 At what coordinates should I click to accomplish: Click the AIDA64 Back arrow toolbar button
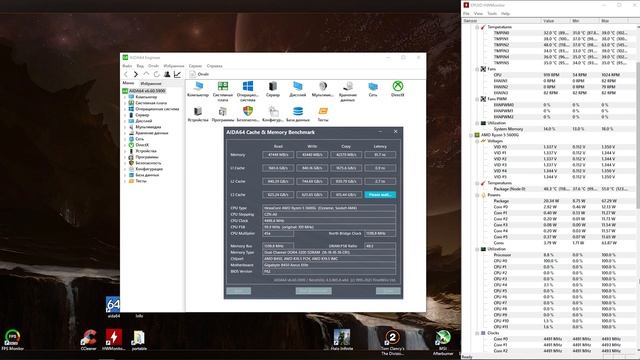click(x=126, y=74)
